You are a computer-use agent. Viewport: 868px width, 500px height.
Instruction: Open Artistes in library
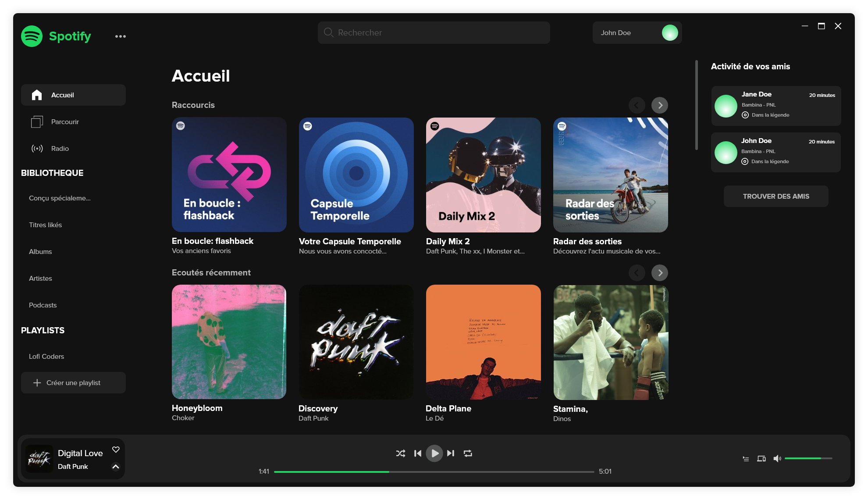coord(40,279)
